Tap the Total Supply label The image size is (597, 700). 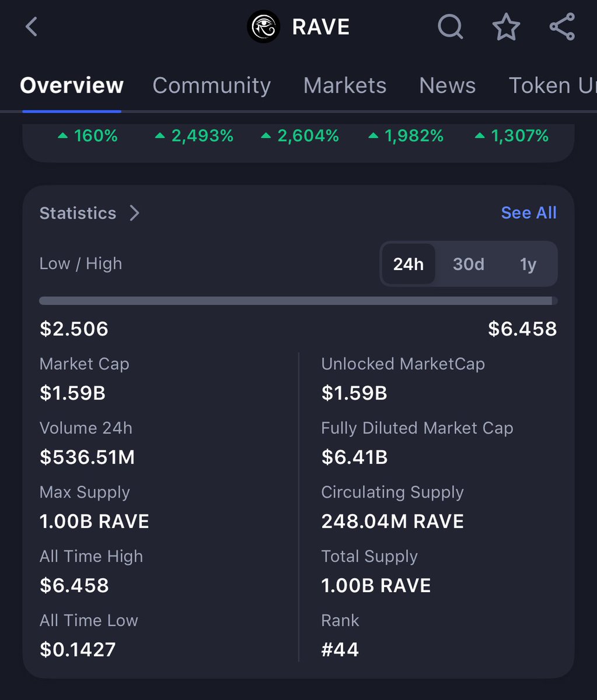[369, 556]
